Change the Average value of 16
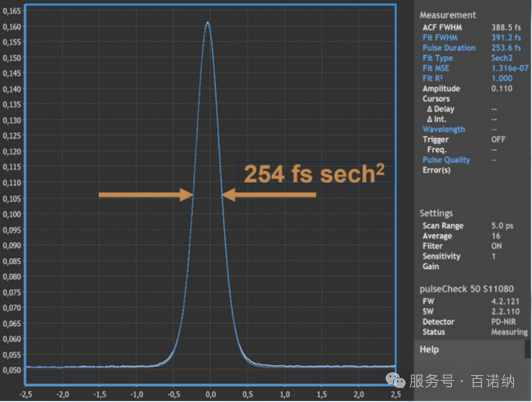Screen dimensions: 532x402 point(496,236)
